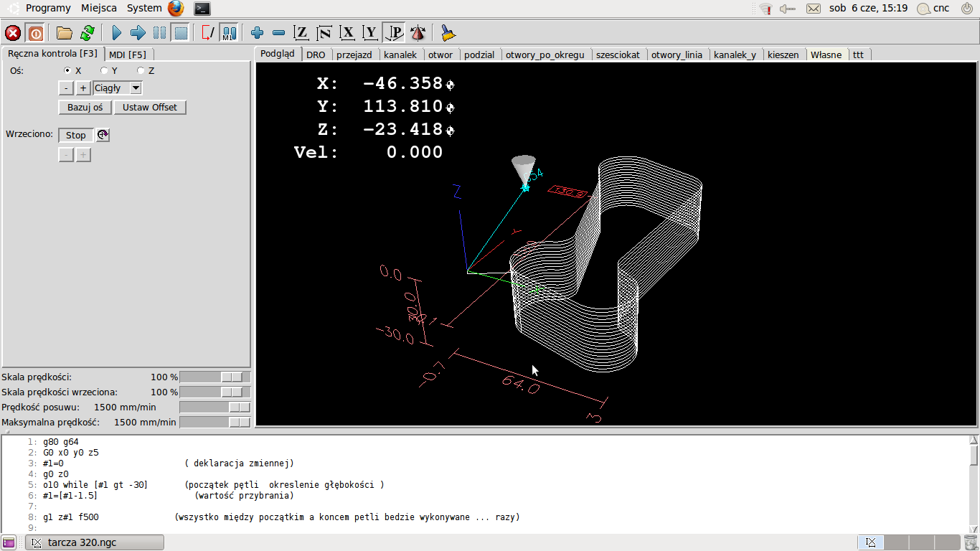
Task: Open the ttt tab
Action: pyautogui.click(x=858, y=55)
